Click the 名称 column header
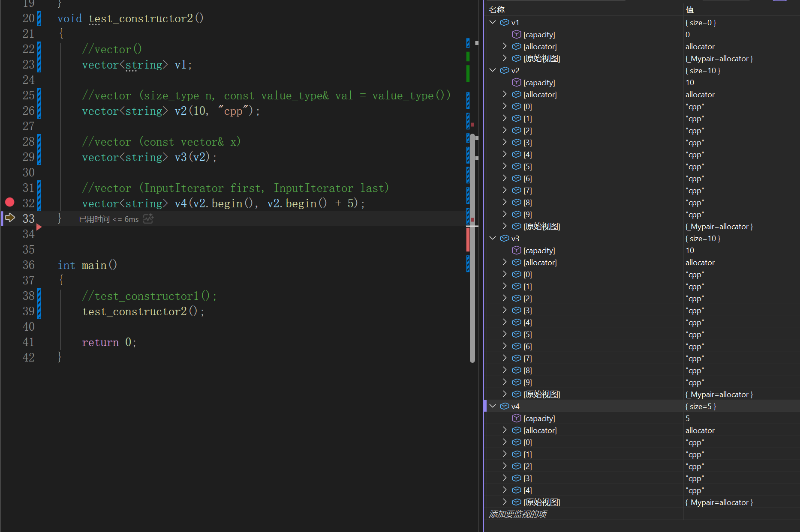Image resolution: width=800 pixels, height=532 pixels. click(497, 9)
